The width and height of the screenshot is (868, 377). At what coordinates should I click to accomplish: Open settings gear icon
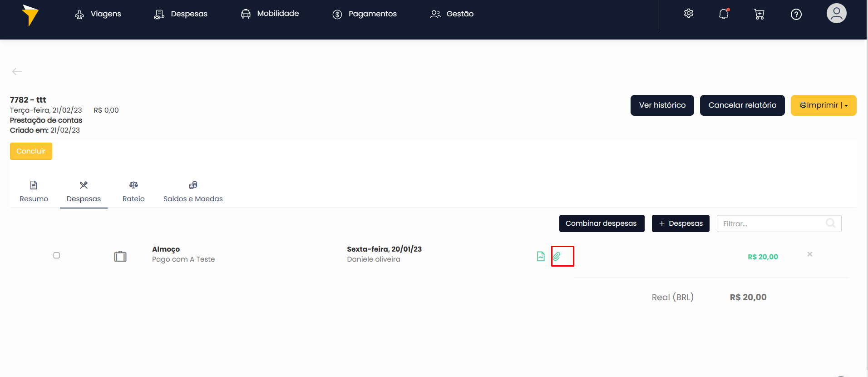click(x=689, y=14)
